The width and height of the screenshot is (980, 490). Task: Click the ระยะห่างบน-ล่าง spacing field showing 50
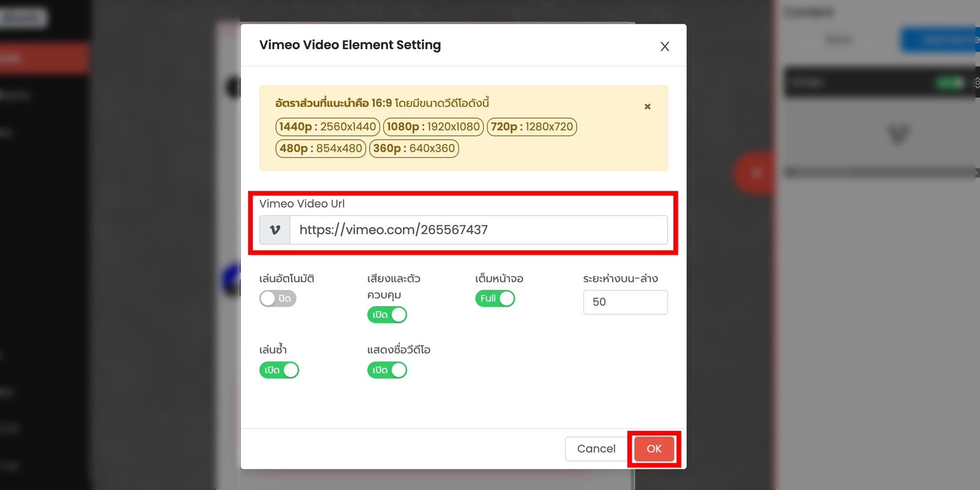[625, 302]
